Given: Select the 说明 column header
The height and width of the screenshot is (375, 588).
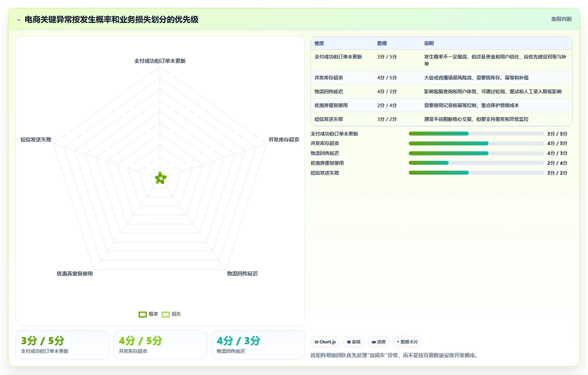Looking at the screenshot, I should (x=429, y=43).
